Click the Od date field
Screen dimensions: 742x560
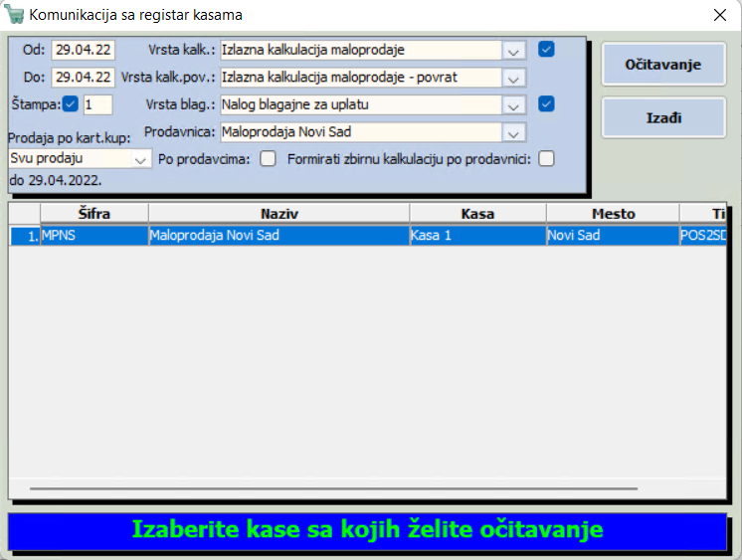click(x=83, y=50)
